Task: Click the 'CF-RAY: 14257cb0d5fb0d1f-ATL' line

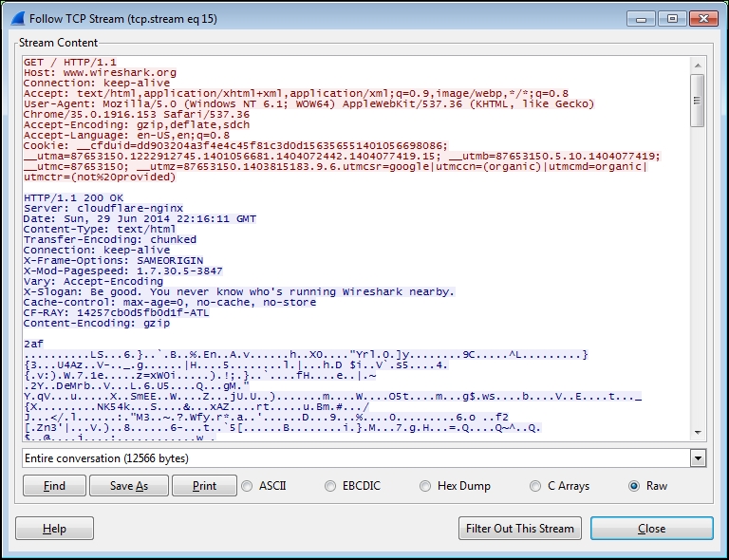Action: pos(116,313)
